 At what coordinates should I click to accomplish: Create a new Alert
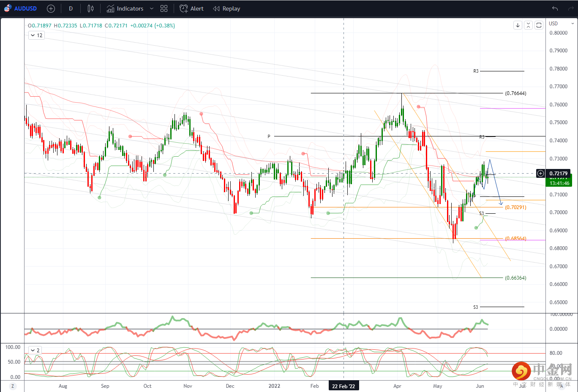(191, 8)
